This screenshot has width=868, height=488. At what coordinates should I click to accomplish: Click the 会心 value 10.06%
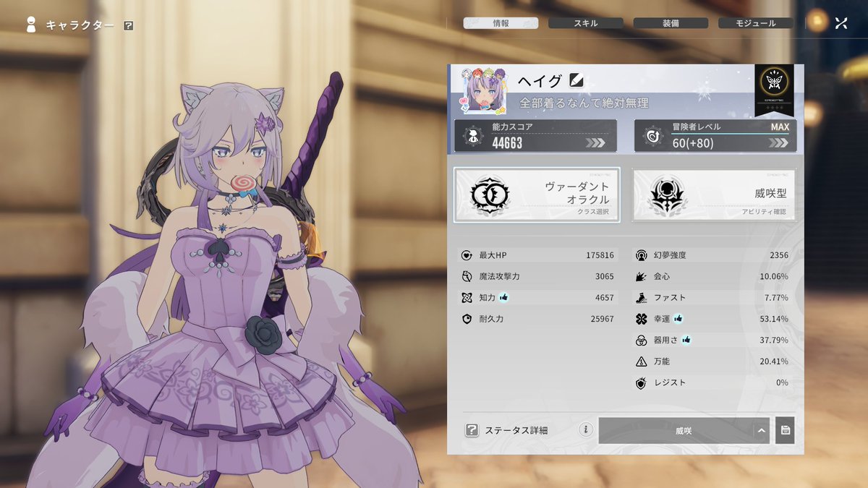774,276
